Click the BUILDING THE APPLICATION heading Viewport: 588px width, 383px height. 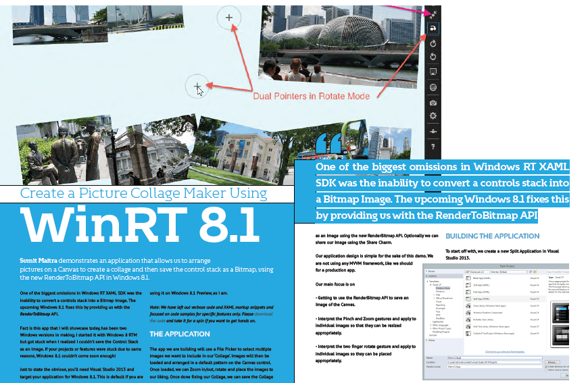point(493,236)
